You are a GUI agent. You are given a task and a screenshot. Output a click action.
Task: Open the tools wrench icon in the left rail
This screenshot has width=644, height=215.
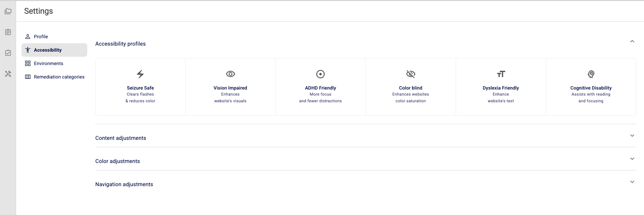pos(8,74)
